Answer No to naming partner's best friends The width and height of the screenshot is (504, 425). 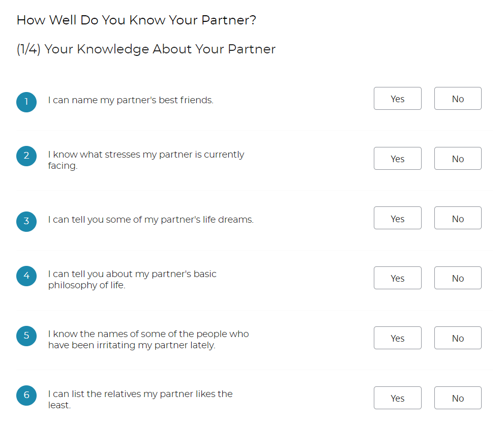[x=457, y=98]
